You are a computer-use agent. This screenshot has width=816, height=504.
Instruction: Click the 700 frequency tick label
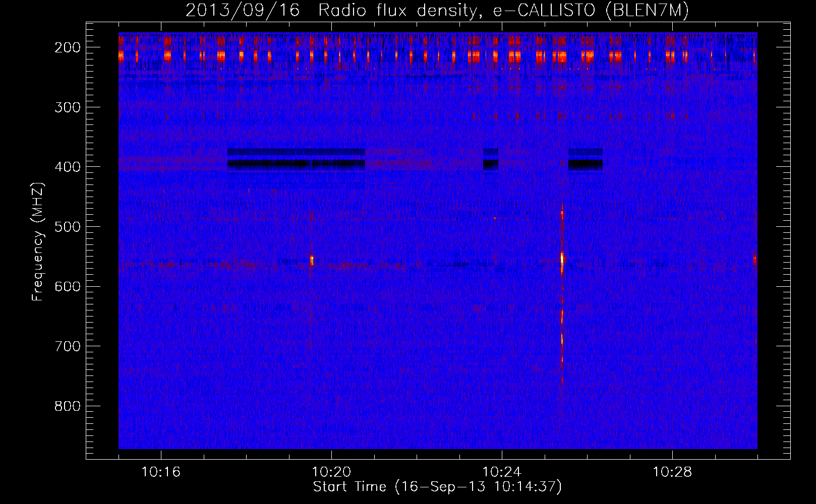point(68,346)
